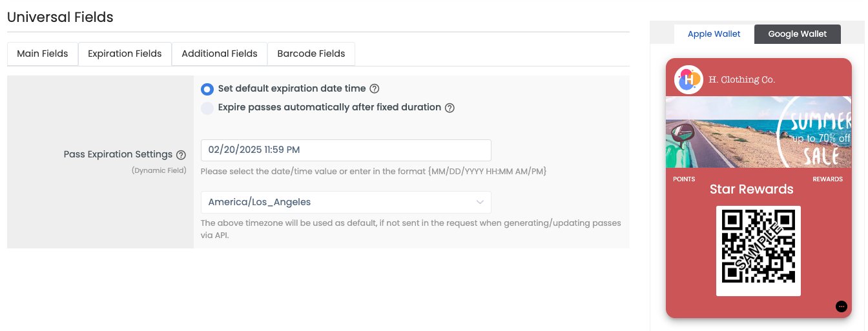Click help icon beside Pass Expiration Settings
Screen dimensions: 868x331
(181, 155)
